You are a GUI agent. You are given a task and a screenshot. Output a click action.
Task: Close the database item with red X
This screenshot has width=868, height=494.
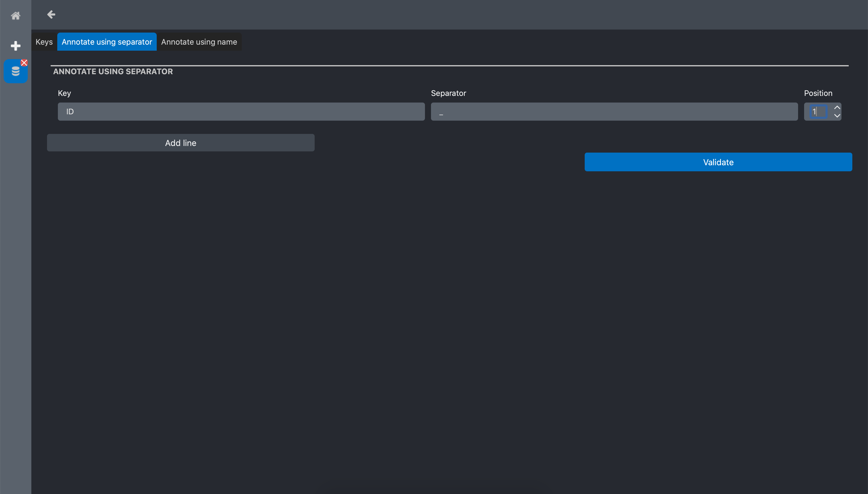(x=24, y=63)
